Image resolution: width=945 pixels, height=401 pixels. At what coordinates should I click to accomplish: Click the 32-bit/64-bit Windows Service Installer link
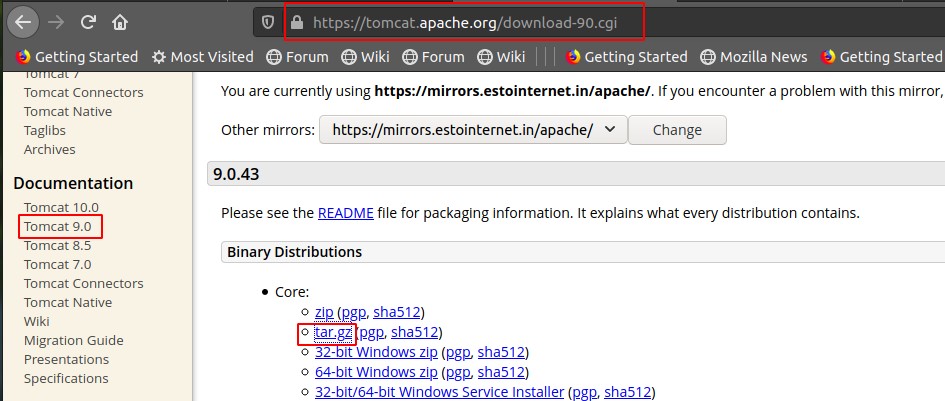(x=439, y=392)
